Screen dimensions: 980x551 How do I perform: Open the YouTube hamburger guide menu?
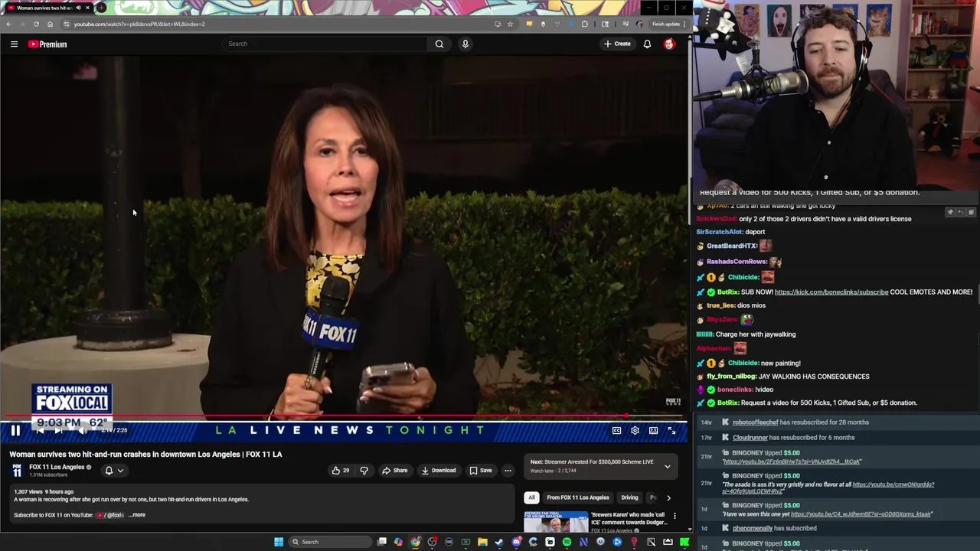click(14, 44)
